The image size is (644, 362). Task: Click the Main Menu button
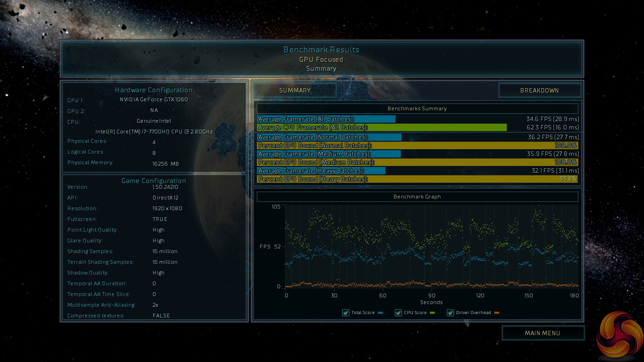click(542, 333)
